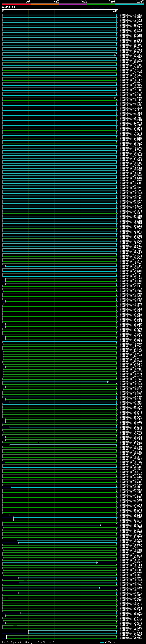
Task: Select the UniRef100_Q95PN4 label
Action: point(131,120)
